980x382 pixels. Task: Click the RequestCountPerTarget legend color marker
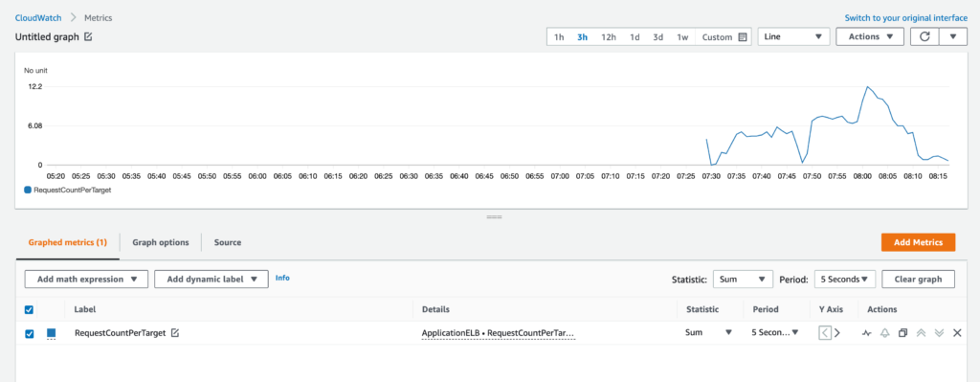tap(28, 191)
